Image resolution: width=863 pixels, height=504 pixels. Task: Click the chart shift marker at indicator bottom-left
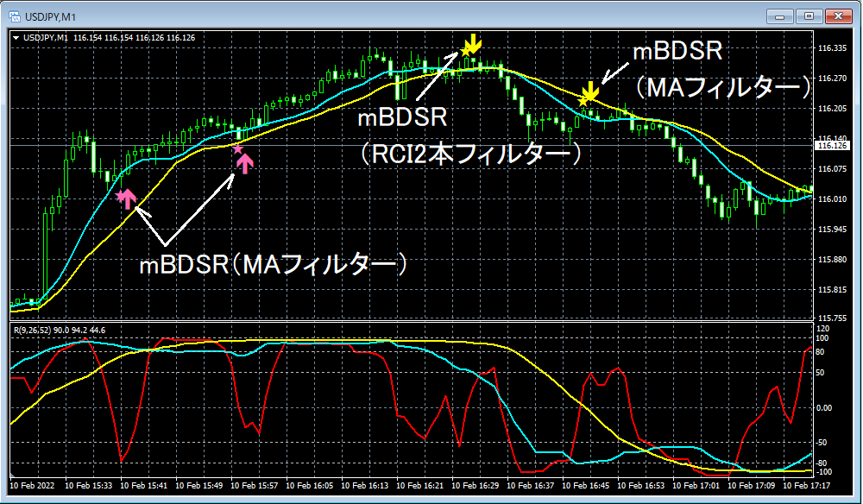pos(13,475)
